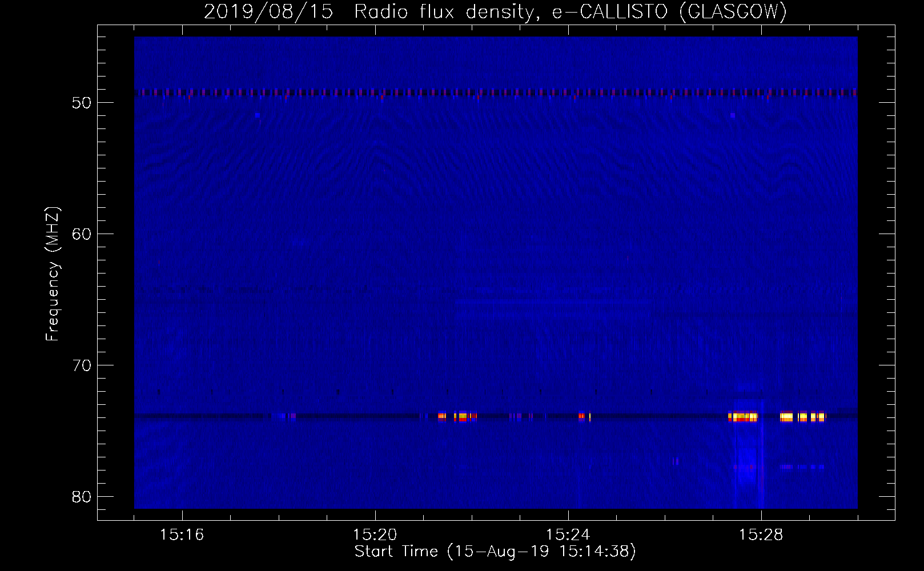Click the 15:24 time tick label
The width and height of the screenshot is (924, 571).
[568, 535]
